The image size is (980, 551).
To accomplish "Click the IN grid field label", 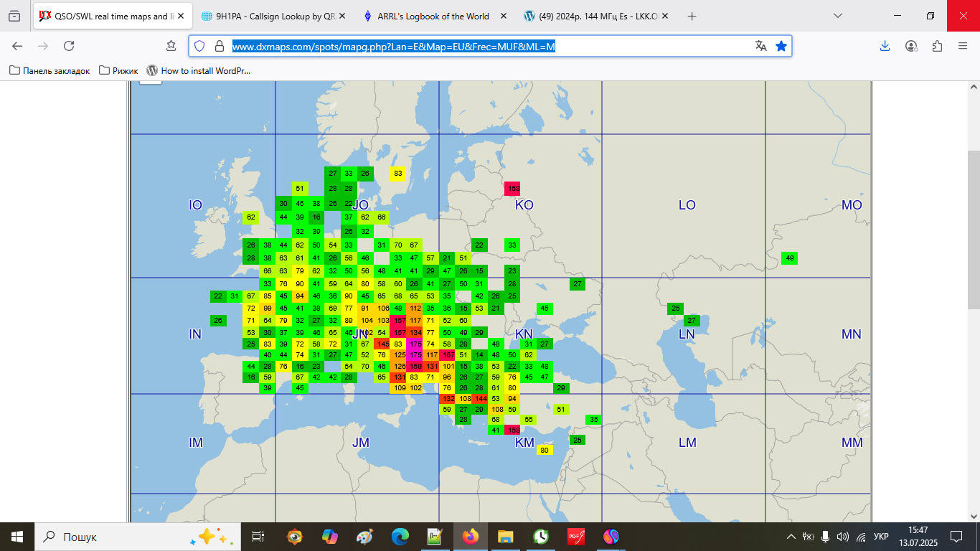I will pyautogui.click(x=195, y=334).
